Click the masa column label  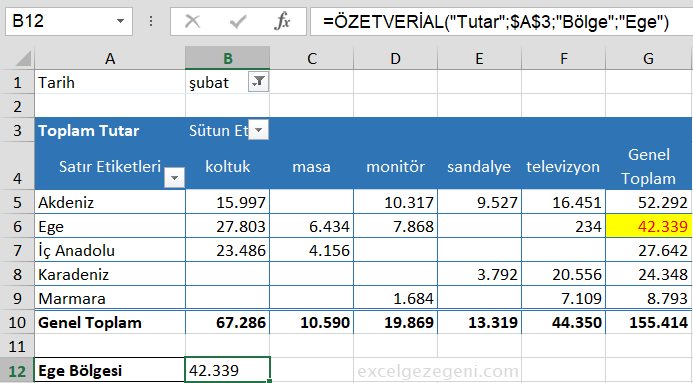312,166
